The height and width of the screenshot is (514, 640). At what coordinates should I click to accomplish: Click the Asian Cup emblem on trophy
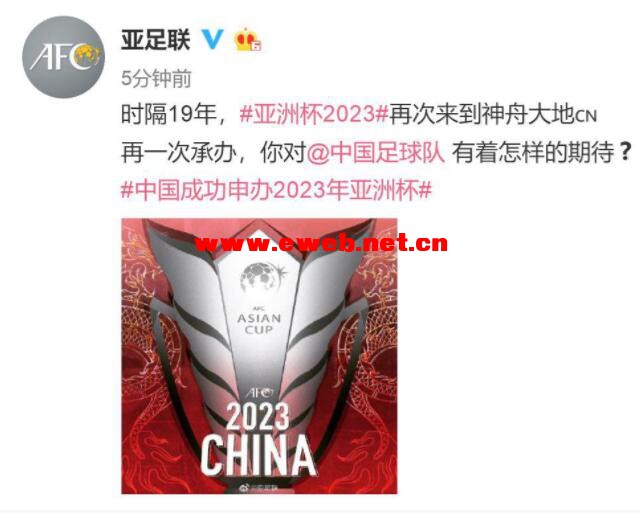[261, 277]
